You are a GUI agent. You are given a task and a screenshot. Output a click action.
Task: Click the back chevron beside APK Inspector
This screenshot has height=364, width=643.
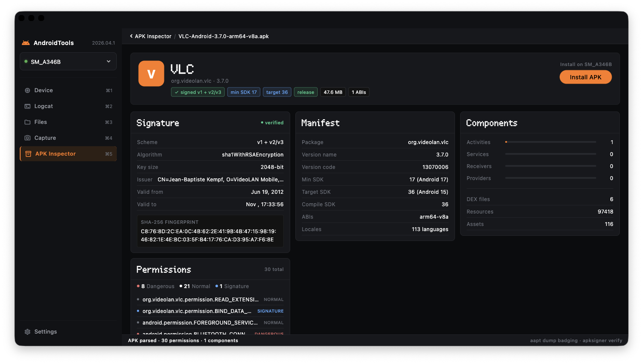(131, 36)
